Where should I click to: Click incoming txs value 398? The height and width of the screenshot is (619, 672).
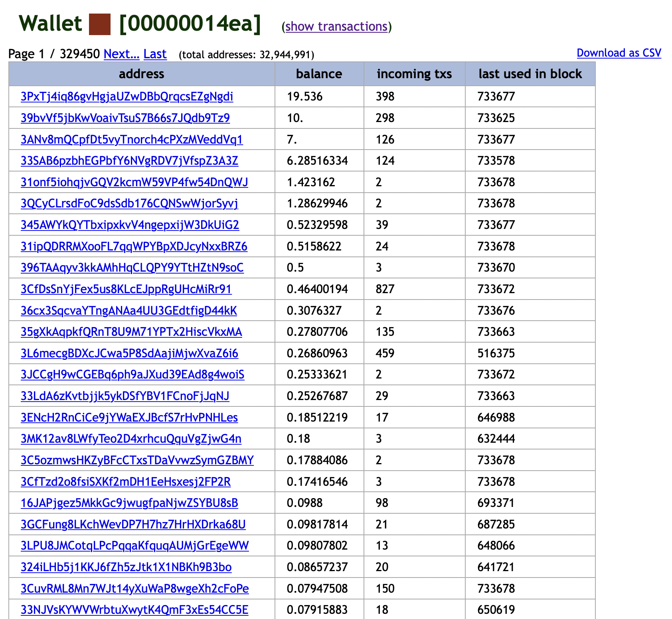[x=385, y=97]
